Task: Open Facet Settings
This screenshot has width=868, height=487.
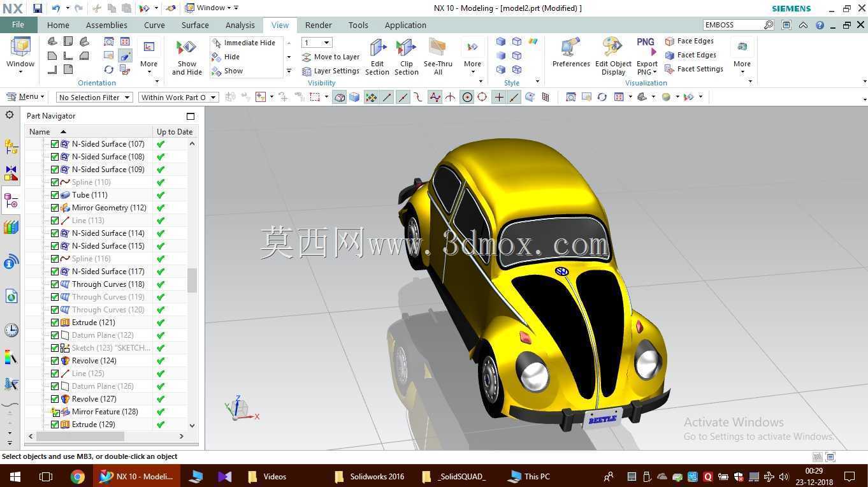Action: pyautogui.click(x=693, y=69)
